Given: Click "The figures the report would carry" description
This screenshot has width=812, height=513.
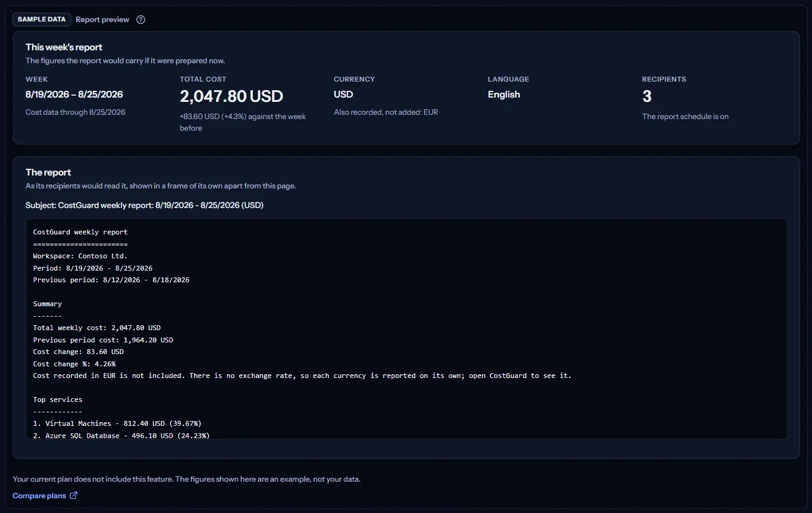Looking at the screenshot, I should pyautogui.click(x=125, y=61).
